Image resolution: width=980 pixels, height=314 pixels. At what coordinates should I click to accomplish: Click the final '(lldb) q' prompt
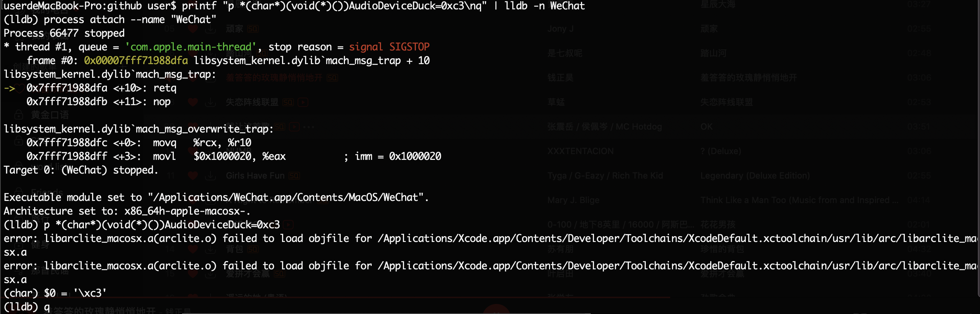tap(27, 307)
